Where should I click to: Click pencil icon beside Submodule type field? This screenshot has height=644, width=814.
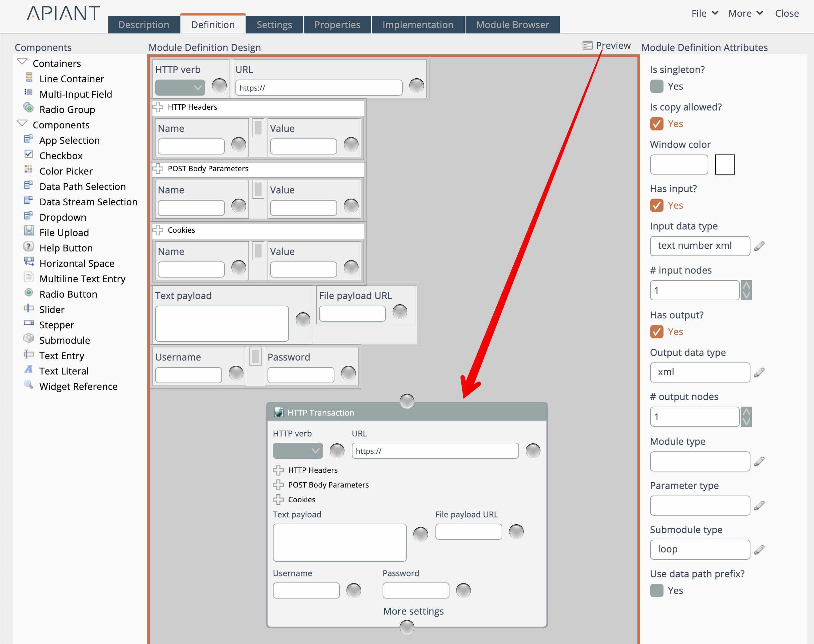759,549
